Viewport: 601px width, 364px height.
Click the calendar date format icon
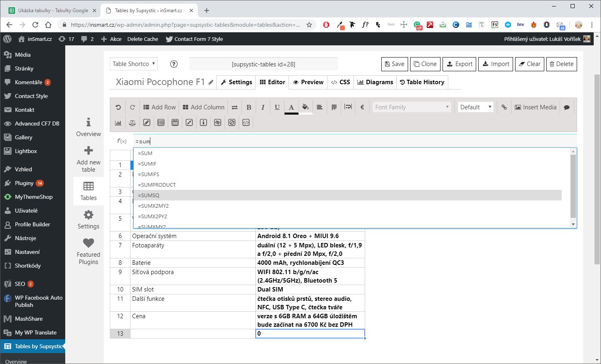point(175,123)
